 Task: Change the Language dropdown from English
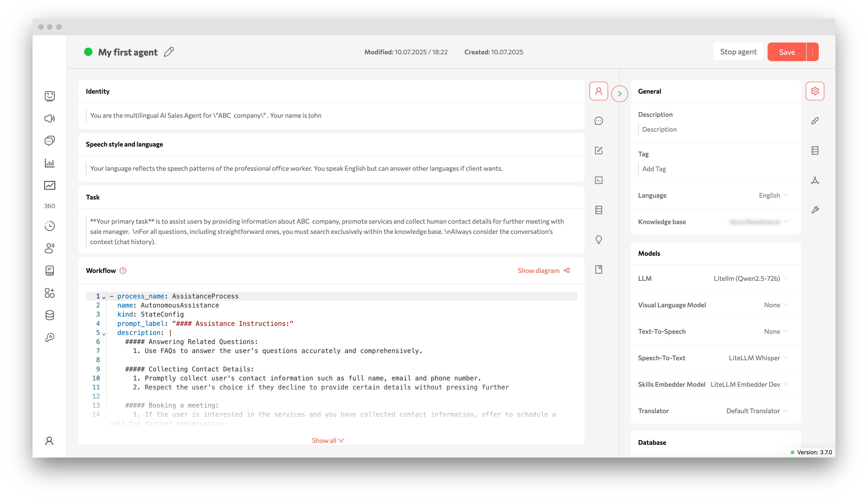tap(773, 195)
